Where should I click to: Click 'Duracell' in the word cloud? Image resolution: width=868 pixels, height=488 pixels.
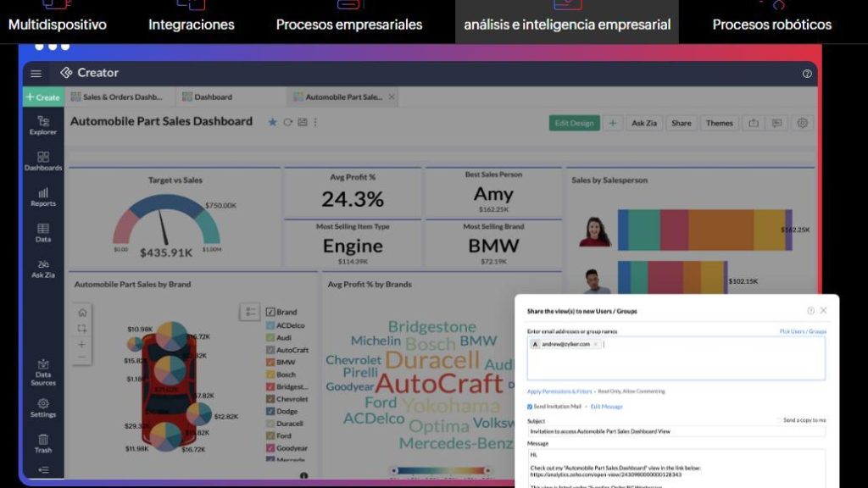click(x=431, y=360)
